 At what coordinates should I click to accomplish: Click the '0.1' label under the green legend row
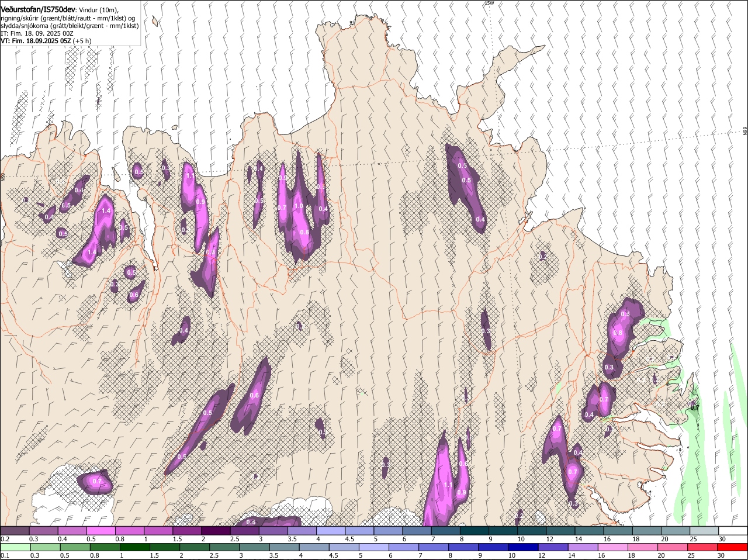(5, 556)
